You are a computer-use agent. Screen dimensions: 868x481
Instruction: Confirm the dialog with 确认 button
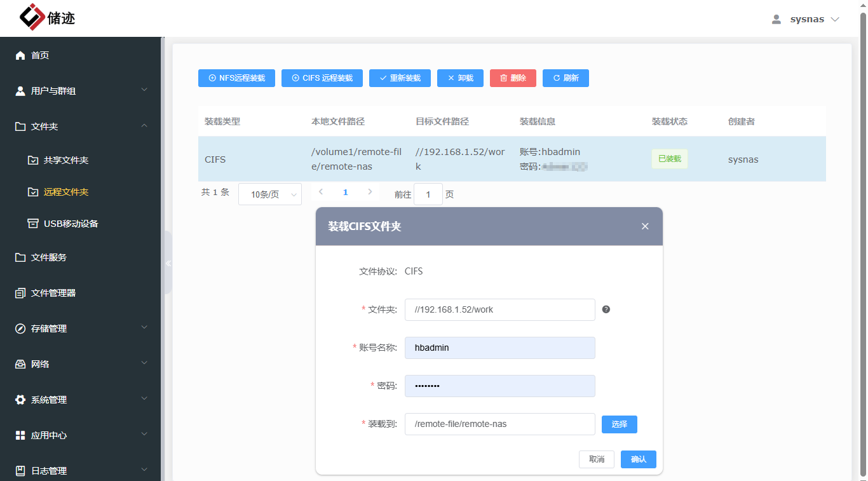(638, 459)
